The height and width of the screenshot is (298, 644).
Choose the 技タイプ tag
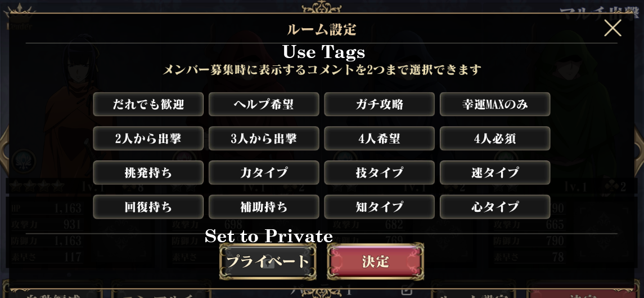click(x=380, y=173)
